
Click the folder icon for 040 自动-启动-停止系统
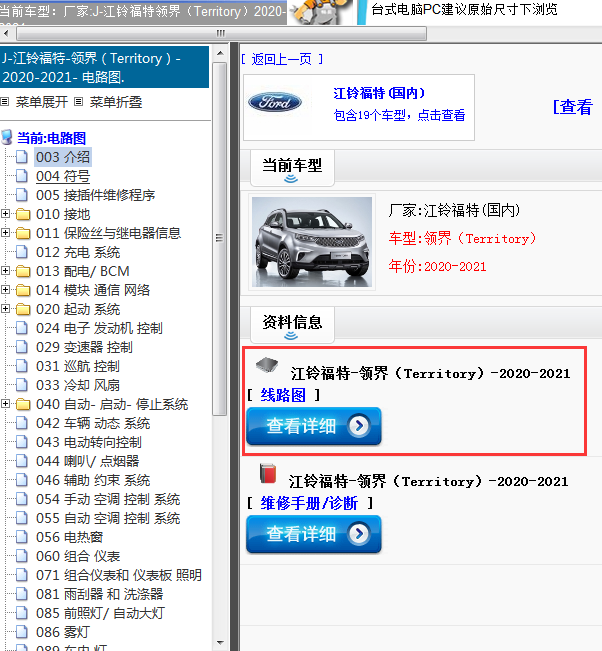tap(23, 404)
